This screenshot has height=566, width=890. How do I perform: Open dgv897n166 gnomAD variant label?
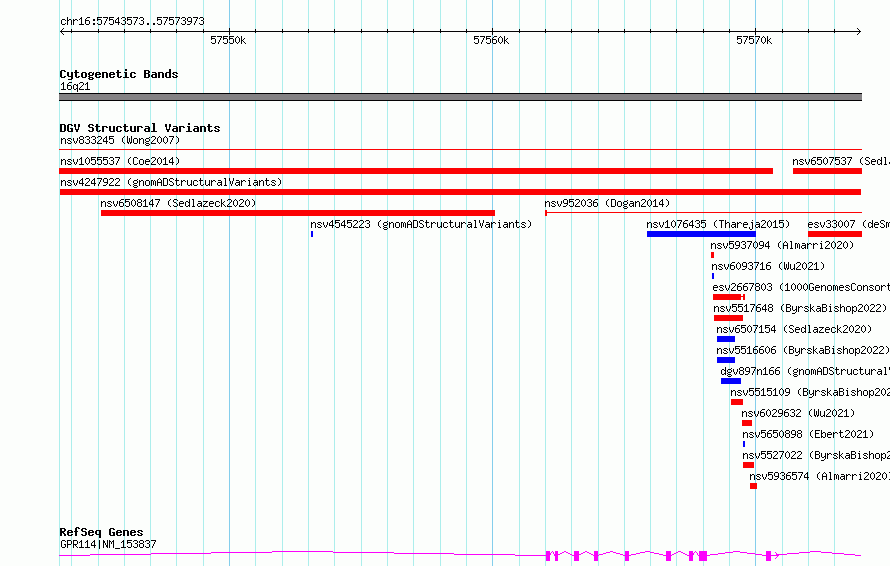coord(805,371)
